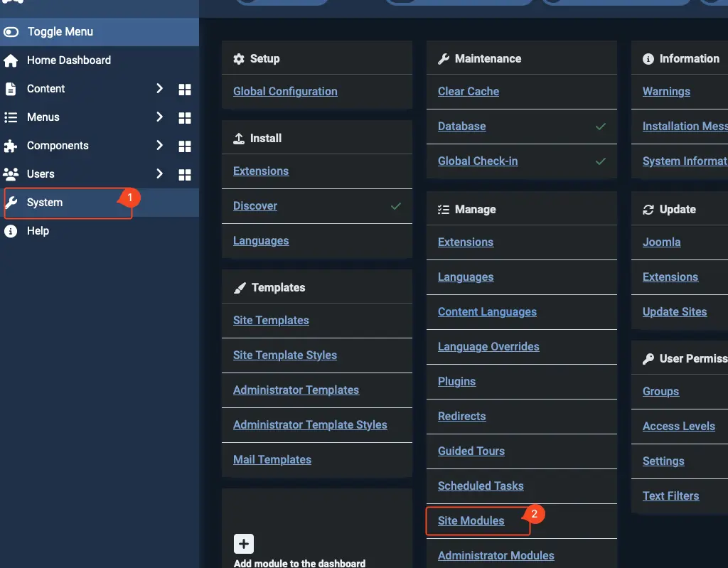Expand the Content submenu chevron
This screenshot has height=568, width=728.
[x=159, y=89]
